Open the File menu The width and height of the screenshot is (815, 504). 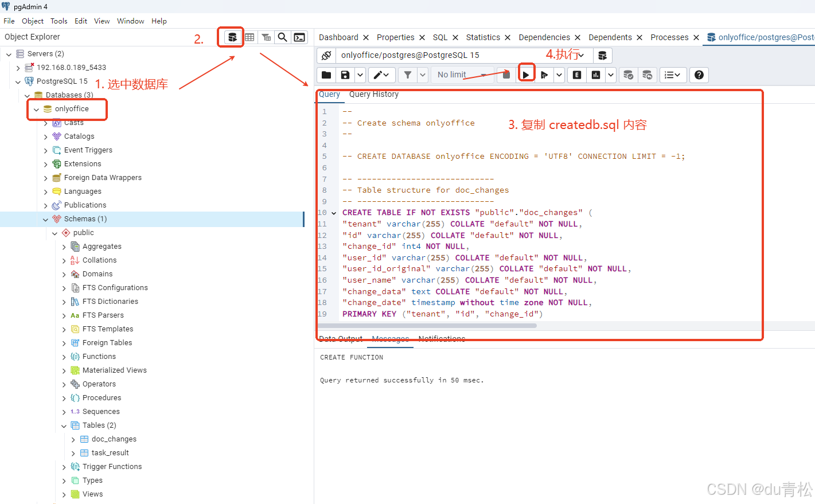(x=9, y=21)
